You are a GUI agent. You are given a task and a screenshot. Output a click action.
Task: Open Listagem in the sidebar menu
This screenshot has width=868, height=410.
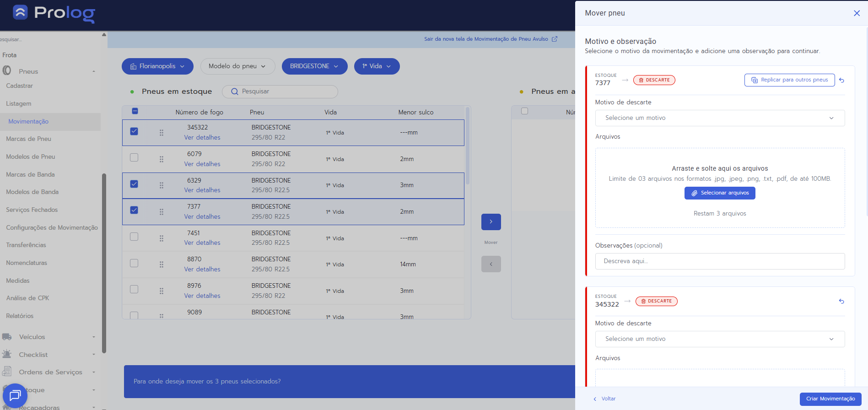(x=19, y=103)
